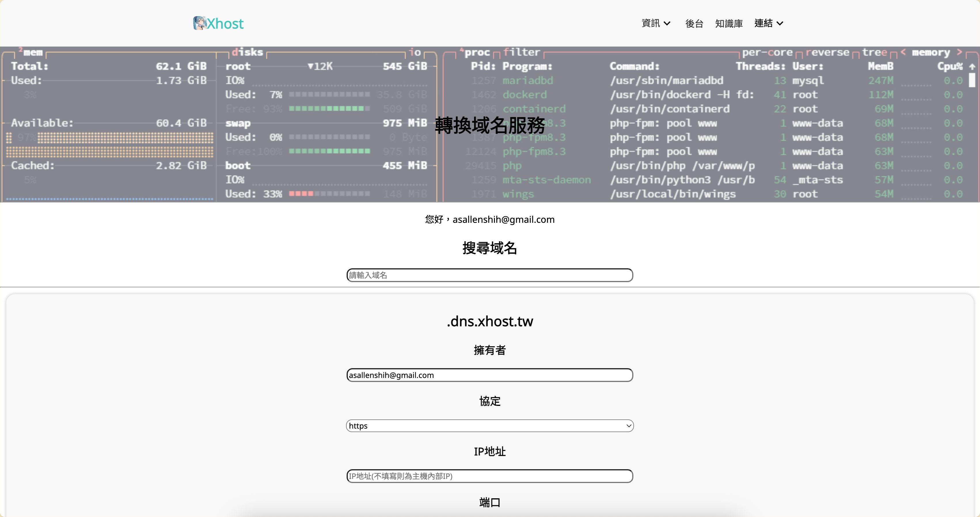This screenshot has width=980, height=517.
Task: Click the tree label in banner
Action: pyautogui.click(x=874, y=52)
